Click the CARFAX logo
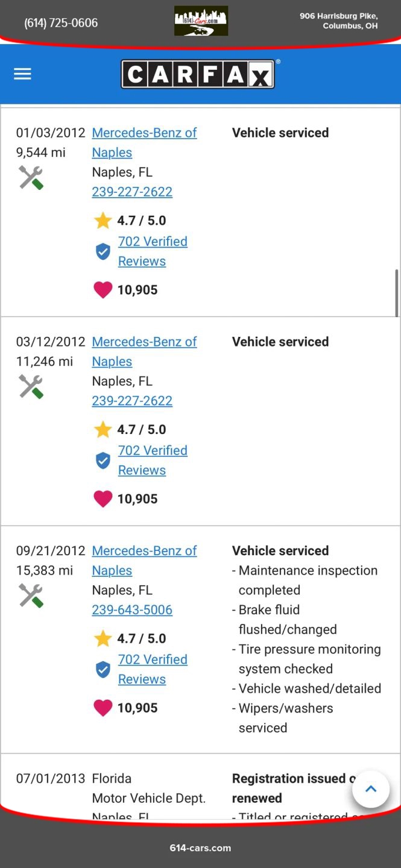Screen dimensions: 401x868 198,74
